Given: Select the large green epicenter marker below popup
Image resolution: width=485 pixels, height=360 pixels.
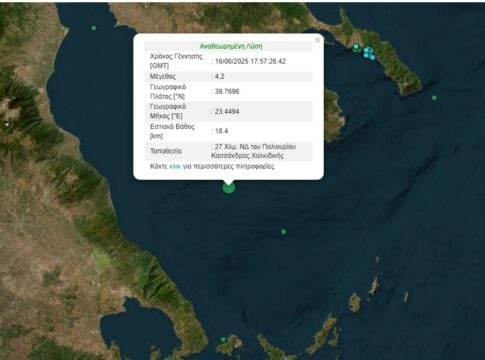Looking at the screenshot, I should [229, 188].
